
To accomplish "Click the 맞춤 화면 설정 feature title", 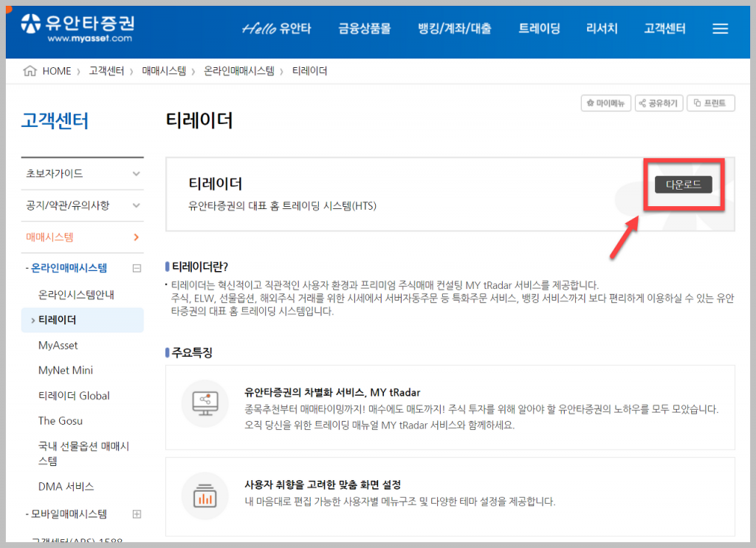I will point(323,484).
